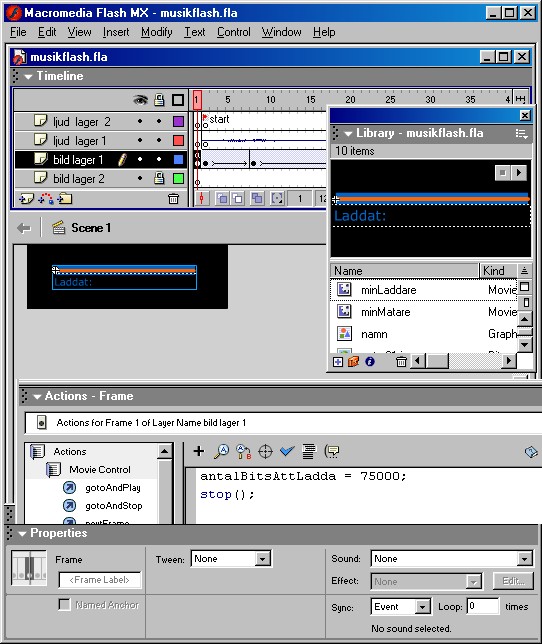Open the Edit menu
542x644 pixels.
coord(47,32)
